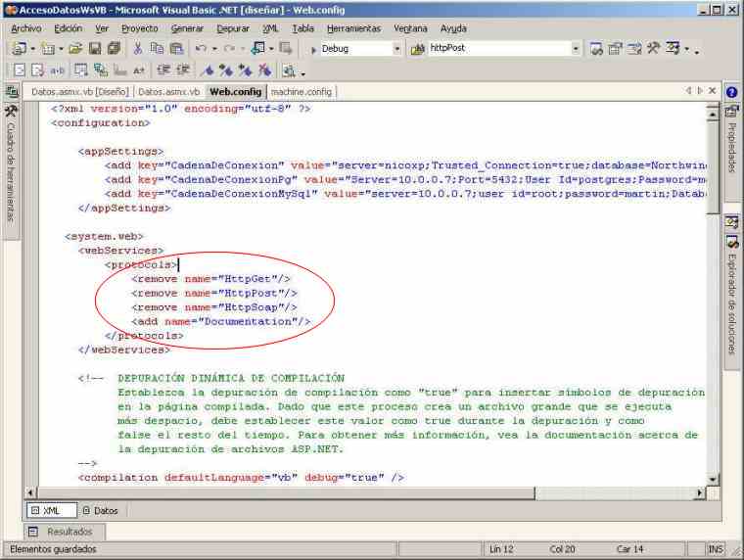Viewport: 744px width, 560px height.
Task: Click the Add New Item toolbar icon
Action: (x=48, y=48)
